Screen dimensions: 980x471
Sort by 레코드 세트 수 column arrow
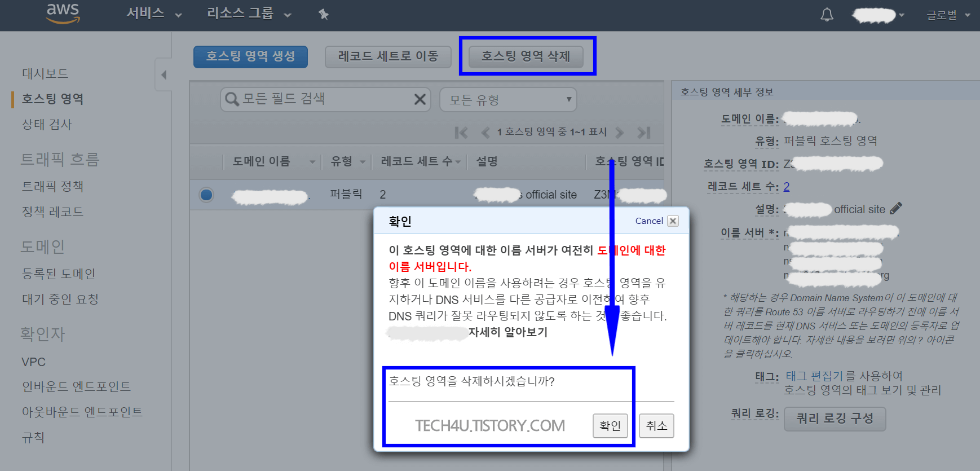[x=458, y=162]
